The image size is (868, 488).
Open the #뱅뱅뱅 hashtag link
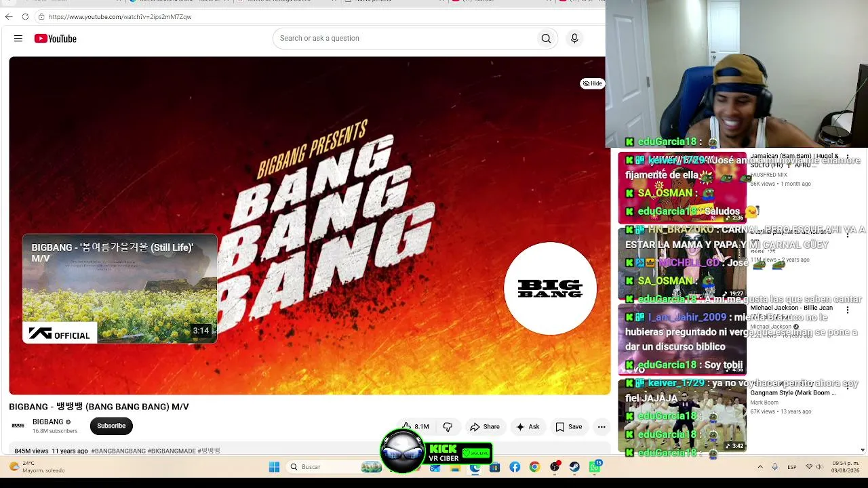click(209, 451)
